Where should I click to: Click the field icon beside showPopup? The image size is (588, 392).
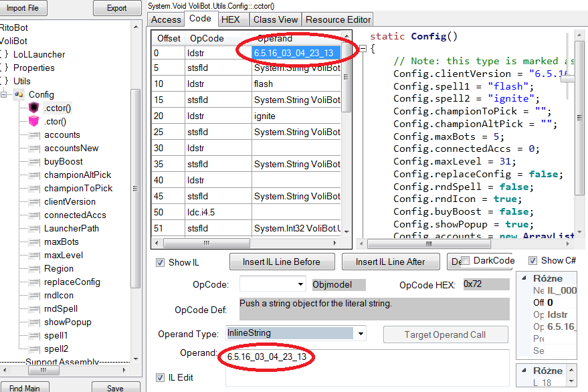pos(34,322)
